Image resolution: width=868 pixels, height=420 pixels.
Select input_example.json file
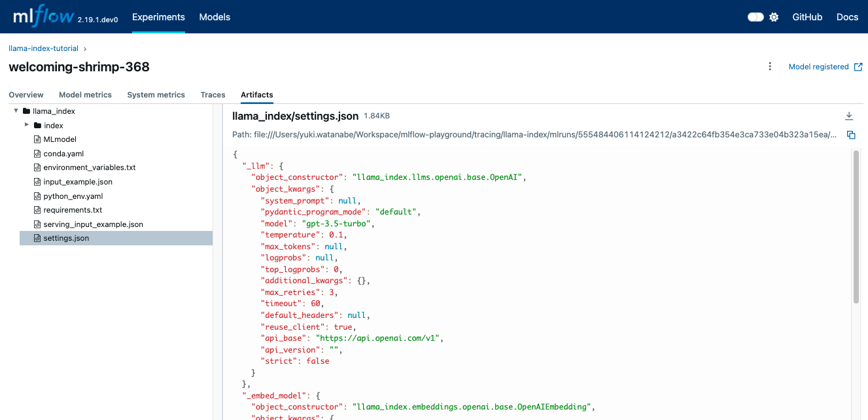click(78, 182)
